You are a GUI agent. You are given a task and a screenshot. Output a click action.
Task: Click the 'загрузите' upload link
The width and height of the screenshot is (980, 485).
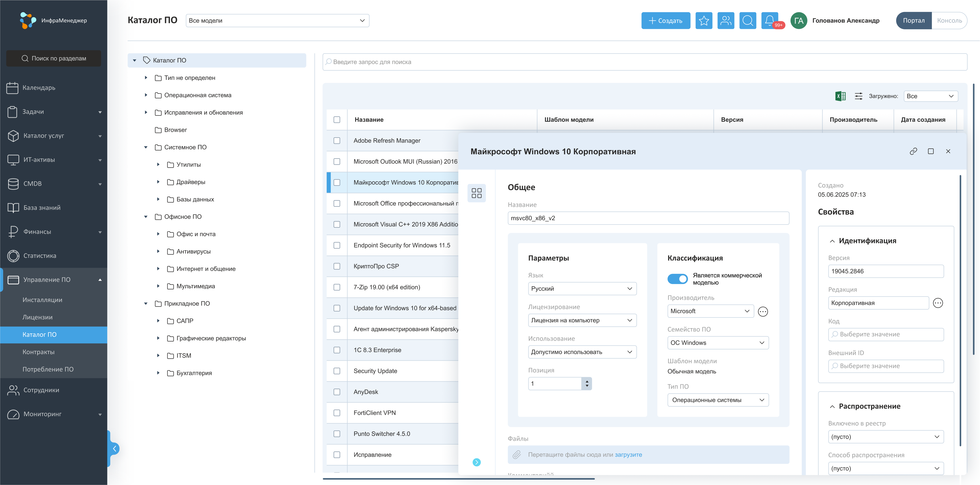click(x=628, y=455)
